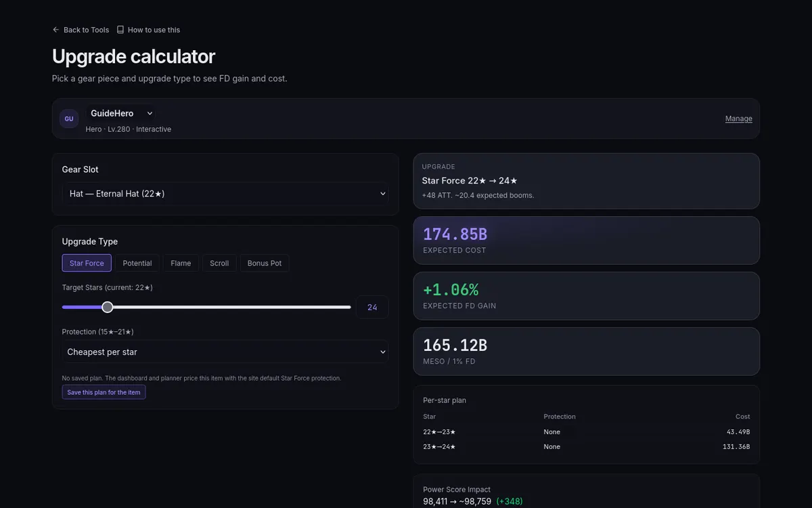Click the 131.36B cost cell
Image resolution: width=812 pixels, height=508 pixels.
[x=736, y=446]
